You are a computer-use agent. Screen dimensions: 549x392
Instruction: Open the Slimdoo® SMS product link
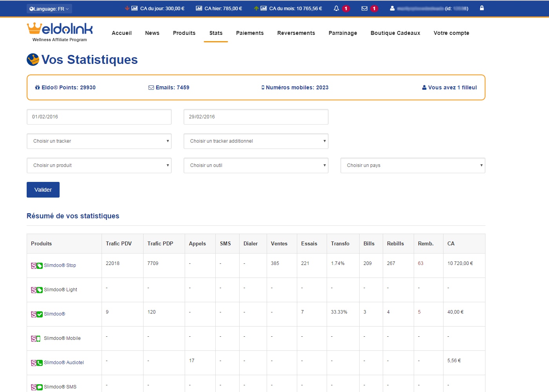click(60, 387)
